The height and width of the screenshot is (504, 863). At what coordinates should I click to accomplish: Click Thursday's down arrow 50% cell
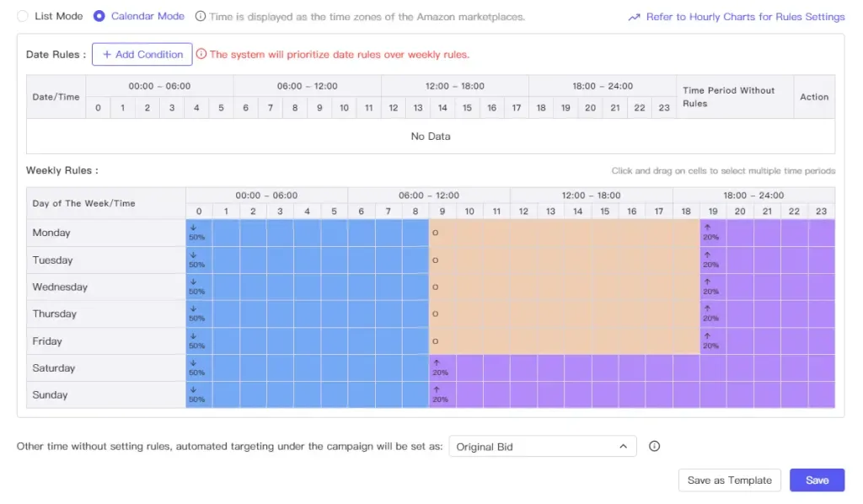199,314
